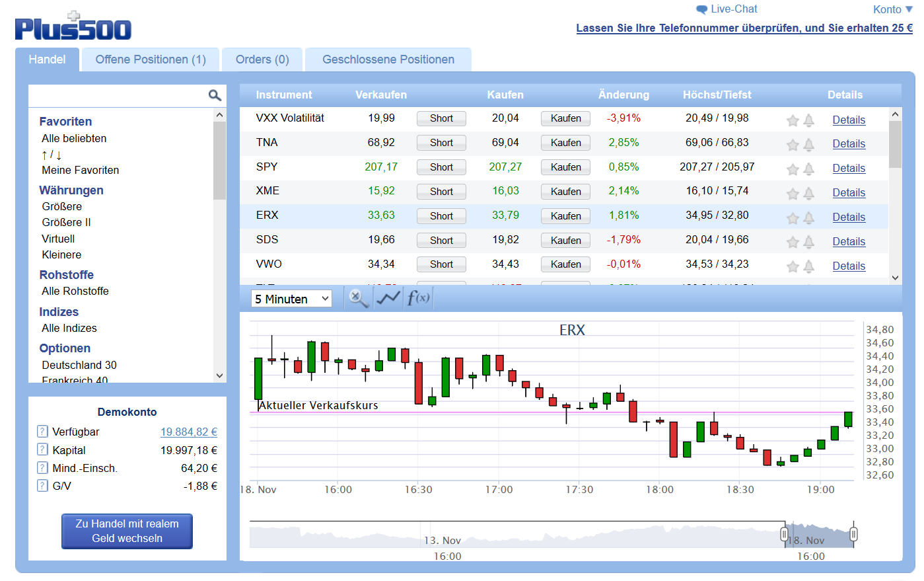Viewport: 924px width, 581px height.
Task: Click Kaufen button for VWO
Action: tap(565, 264)
